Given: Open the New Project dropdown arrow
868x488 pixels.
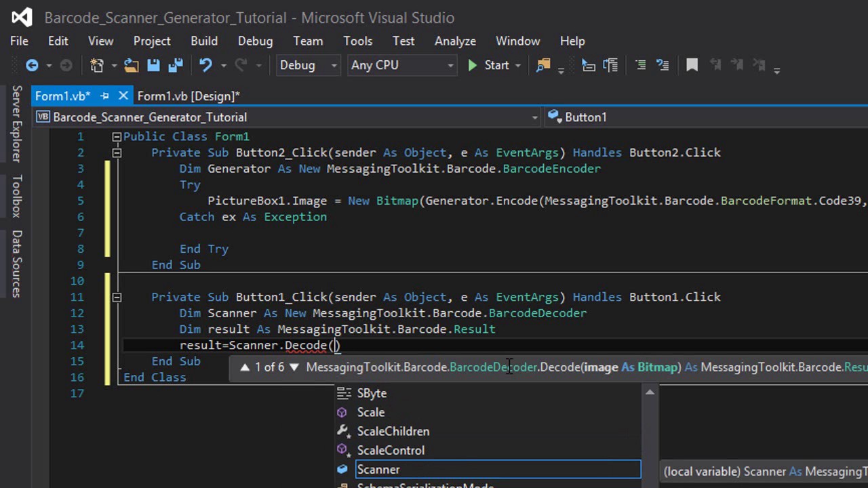Looking at the screenshot, I should click(114, 66).
